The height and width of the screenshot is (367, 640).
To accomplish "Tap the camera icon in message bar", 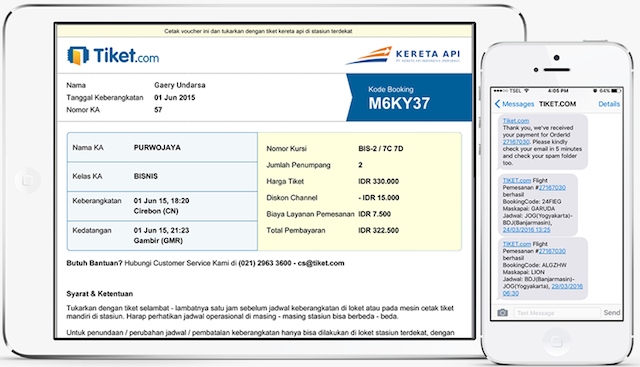I will [502, 313].
